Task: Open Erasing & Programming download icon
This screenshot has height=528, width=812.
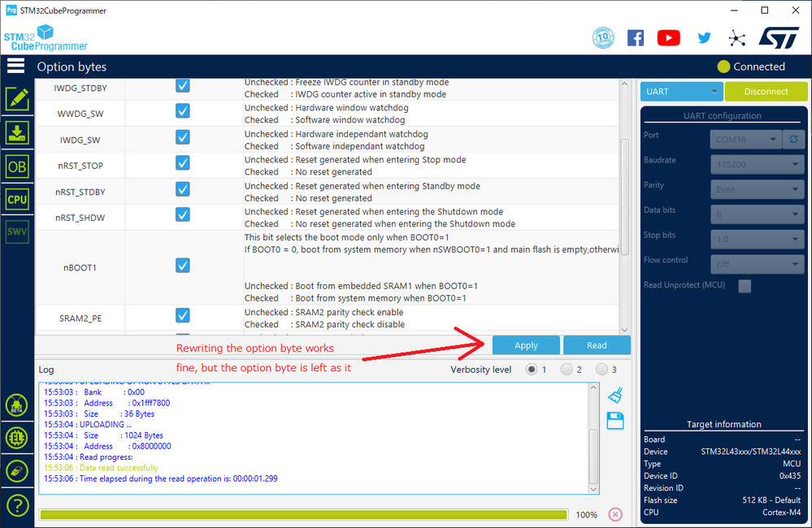Action: tap(17, 133)
